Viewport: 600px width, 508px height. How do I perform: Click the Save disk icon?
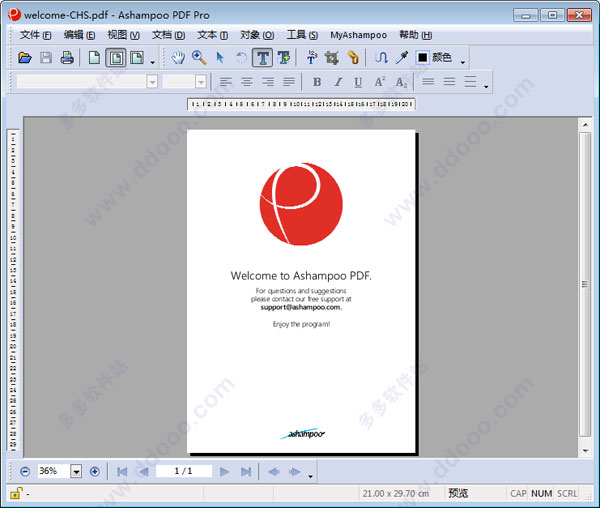point(46,58)
